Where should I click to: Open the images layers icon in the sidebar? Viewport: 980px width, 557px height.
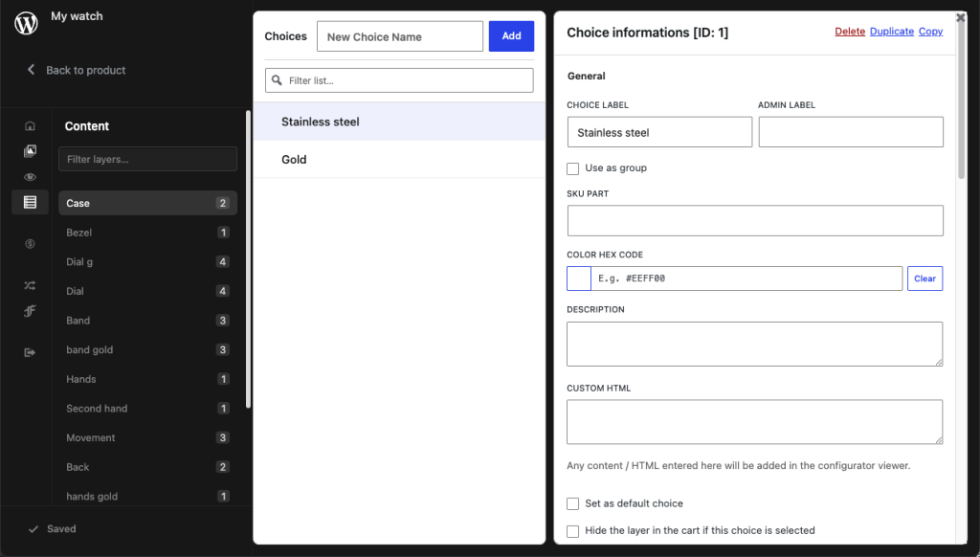30,150
